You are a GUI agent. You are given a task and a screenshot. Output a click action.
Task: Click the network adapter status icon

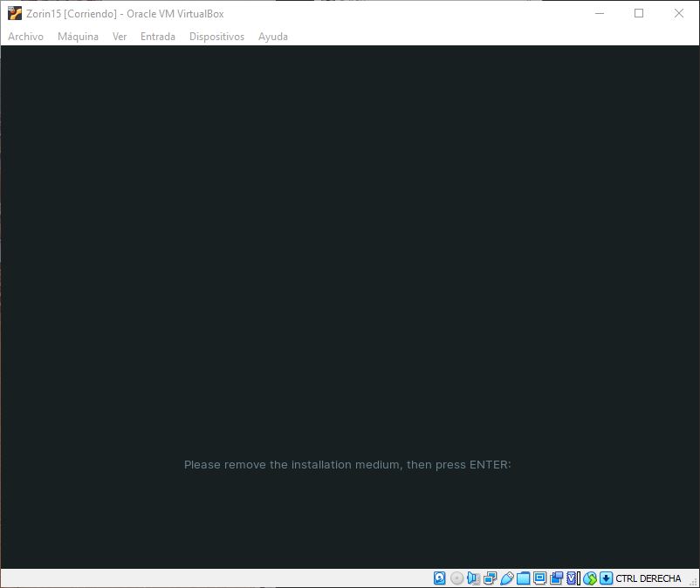click(490, 578)
